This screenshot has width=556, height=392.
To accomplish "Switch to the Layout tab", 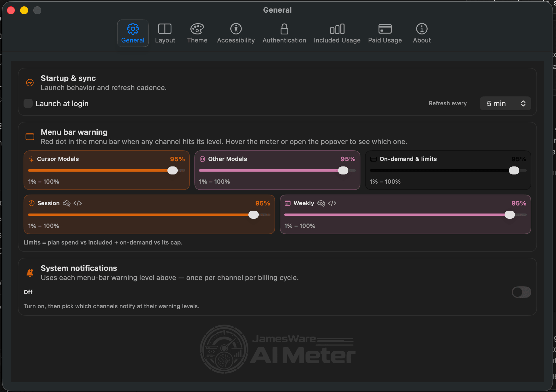I will 165,33.
